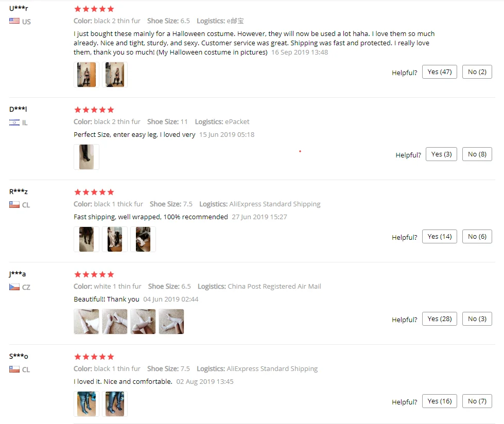Screen dimensions: 504x424
Task: Vote Yes (28) on J***a's review
Action: (440, 319)
